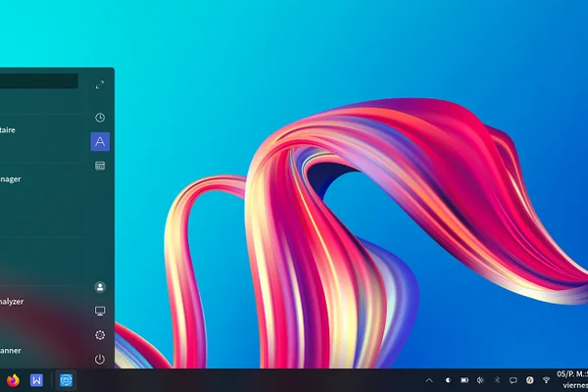588x392 pixels.
Task: Open the power button in launcher
Action: (100, 359)
